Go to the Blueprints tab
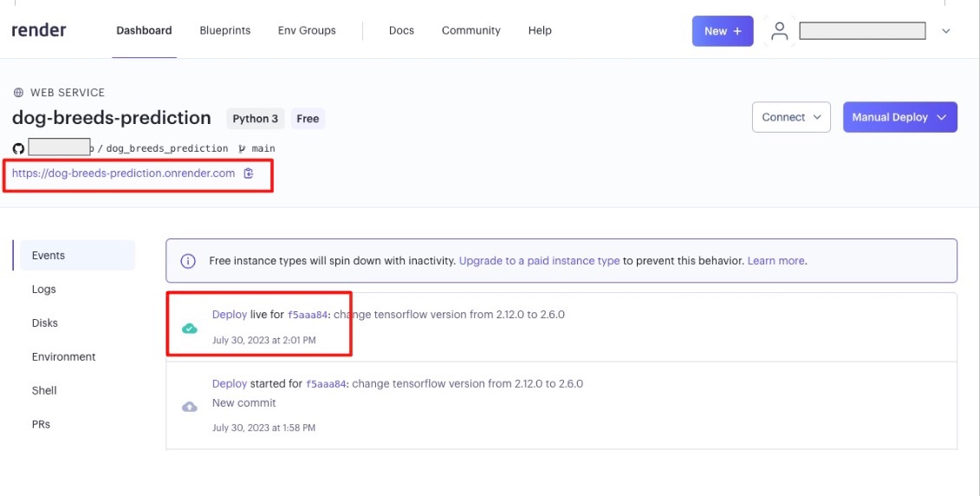Screen dimensions: 980x496 click(x=225, y=30)
